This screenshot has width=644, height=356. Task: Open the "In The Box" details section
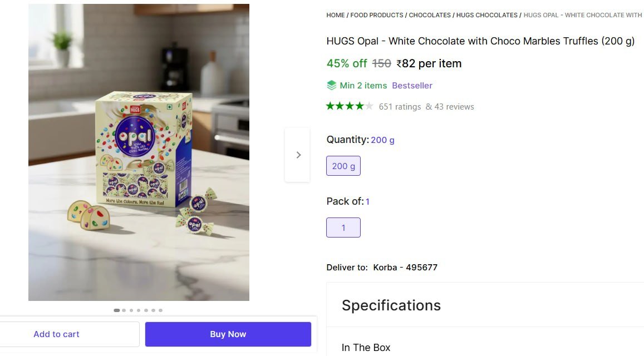tap(366, 347)
